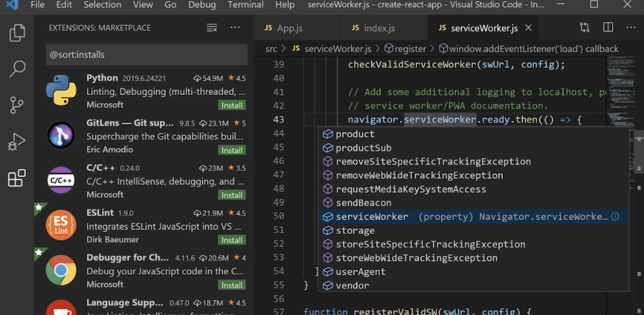
Task: Click the split editor icon
Action: [608, 28]
